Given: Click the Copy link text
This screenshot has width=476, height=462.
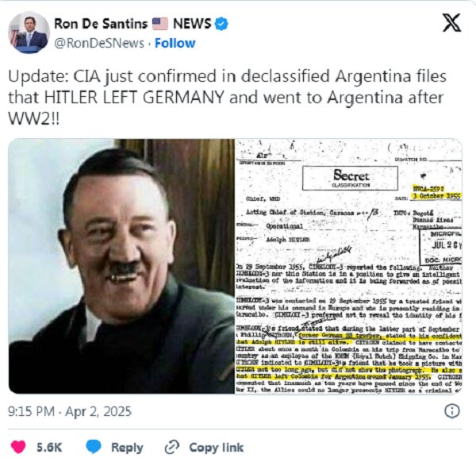Looking at the screenshot, I should [216, 448].
